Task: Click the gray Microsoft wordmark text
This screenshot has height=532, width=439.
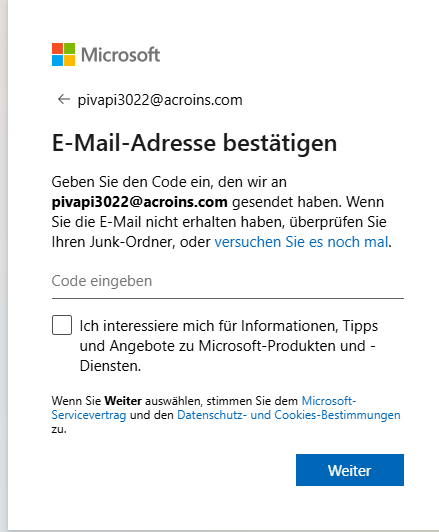Action: [x=120, y=55]
